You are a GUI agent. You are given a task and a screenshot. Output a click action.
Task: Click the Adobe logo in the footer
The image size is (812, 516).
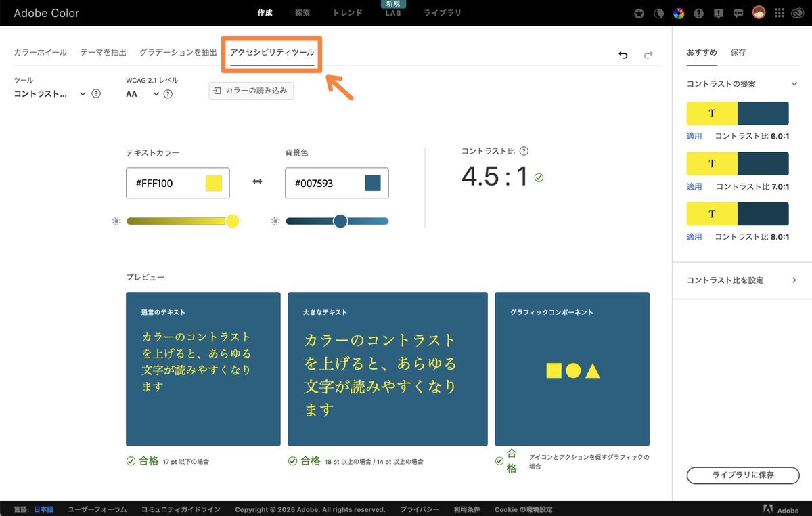pos(781,510)
